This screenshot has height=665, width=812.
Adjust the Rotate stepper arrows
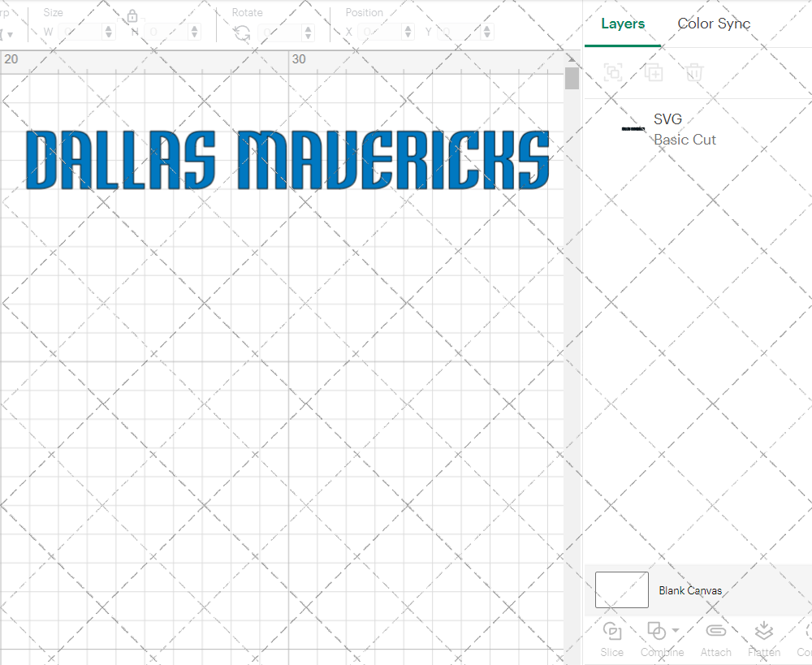[308, 32]
